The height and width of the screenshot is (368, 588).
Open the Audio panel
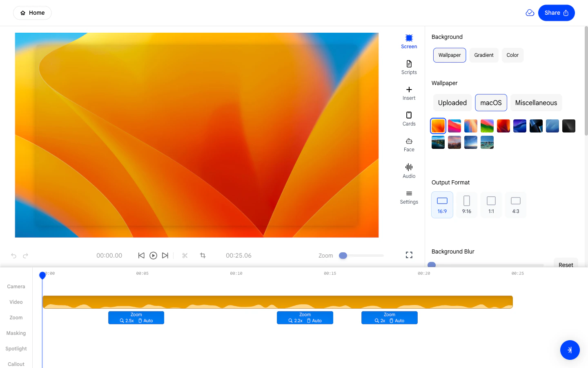[409, 171]
